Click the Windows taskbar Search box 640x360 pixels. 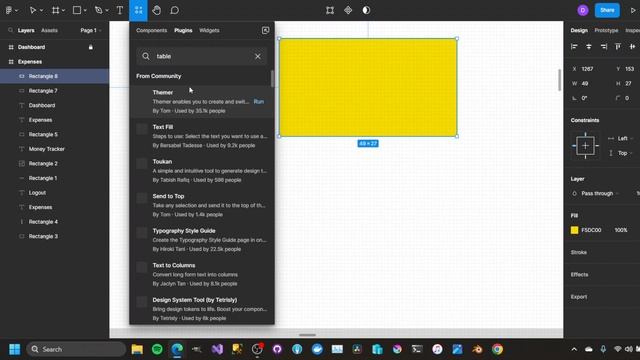76,349
